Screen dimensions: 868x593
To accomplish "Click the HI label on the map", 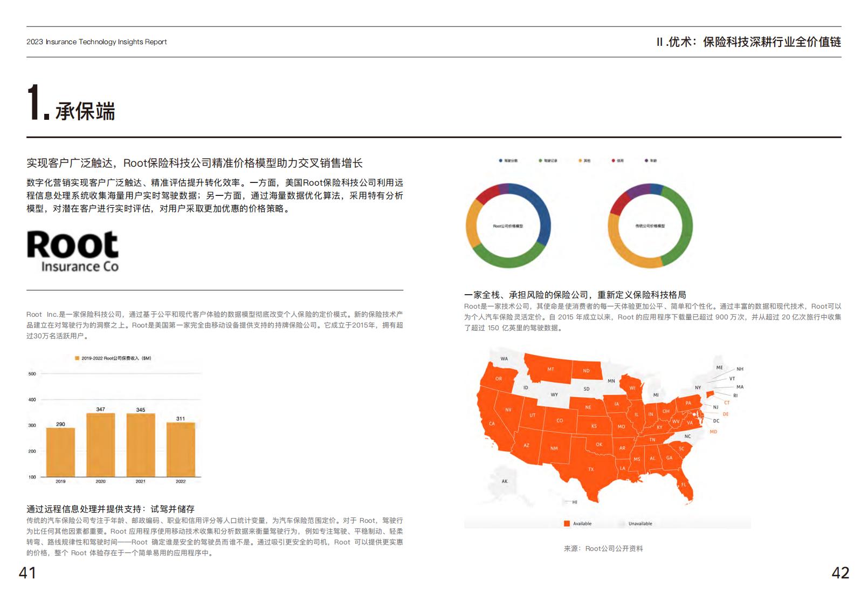I will point(575,502).
